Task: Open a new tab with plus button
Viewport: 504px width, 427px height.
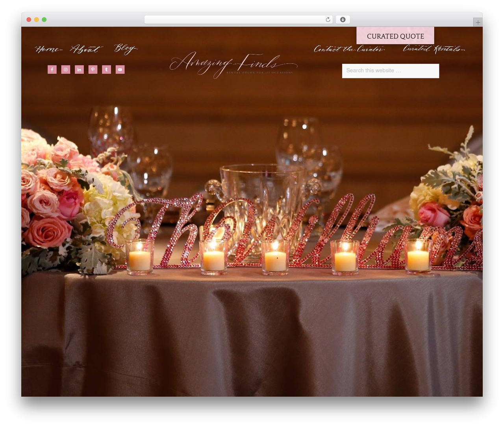Action: (x=478, y=22)
